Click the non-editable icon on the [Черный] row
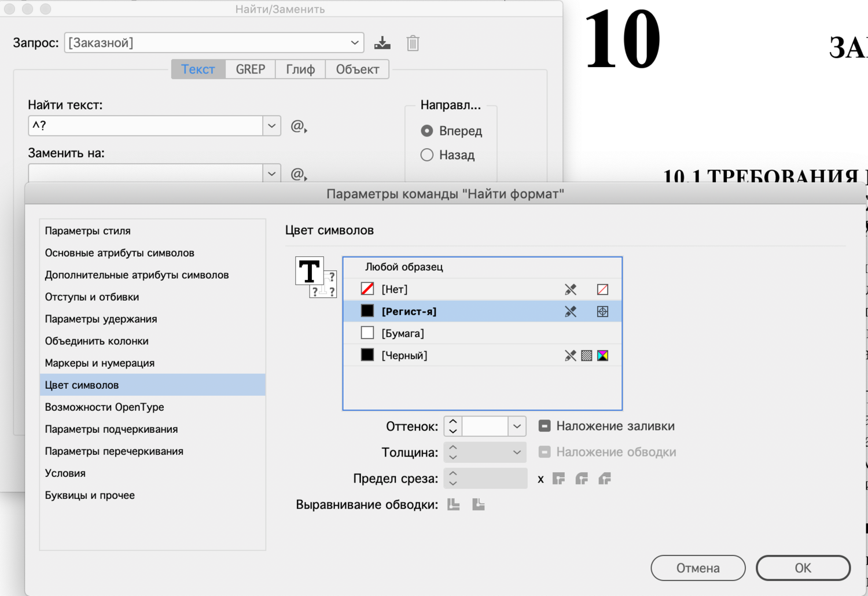Image resolution: width=868 pixels, height=596 pixels. click(571, 355)
